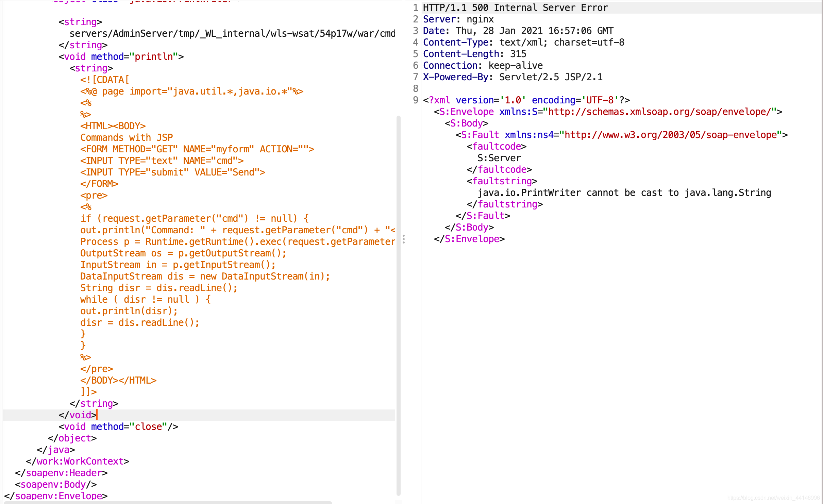Click the 'Process p = Runtime.getRuntime()' line
The image size is (823, 504).
238,241
